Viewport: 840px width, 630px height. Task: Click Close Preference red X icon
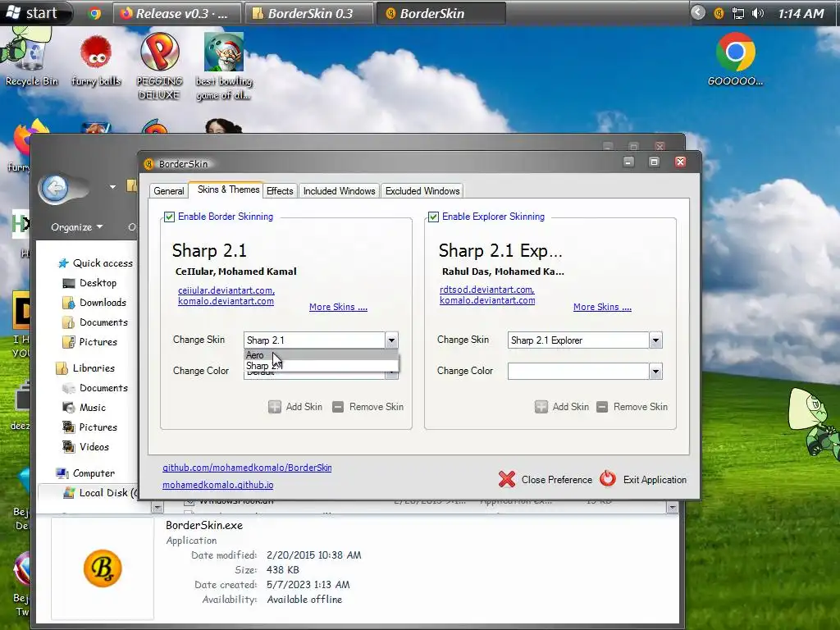click(507, 479)
